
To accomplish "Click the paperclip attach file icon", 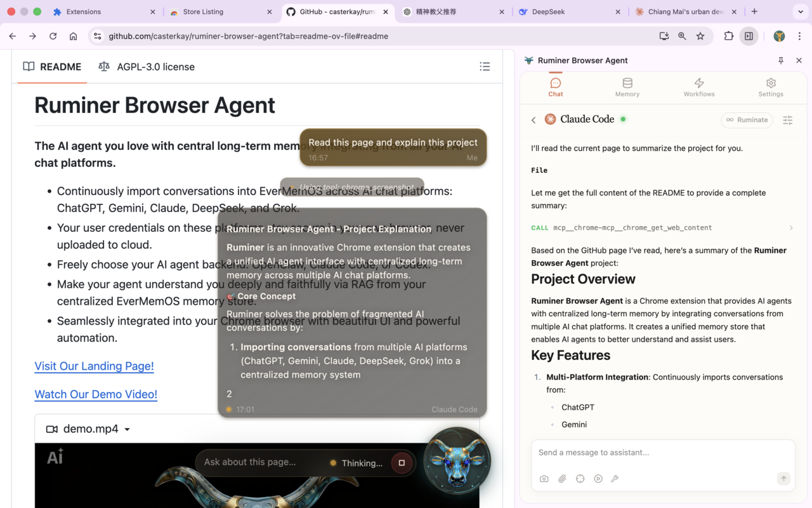I will tap(562, 479).
